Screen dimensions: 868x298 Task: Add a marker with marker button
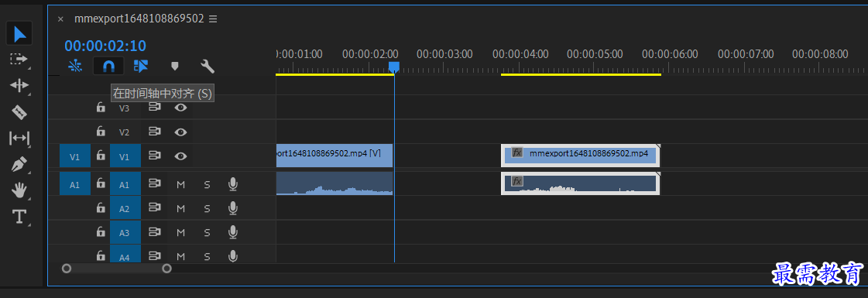pos(175,67)
